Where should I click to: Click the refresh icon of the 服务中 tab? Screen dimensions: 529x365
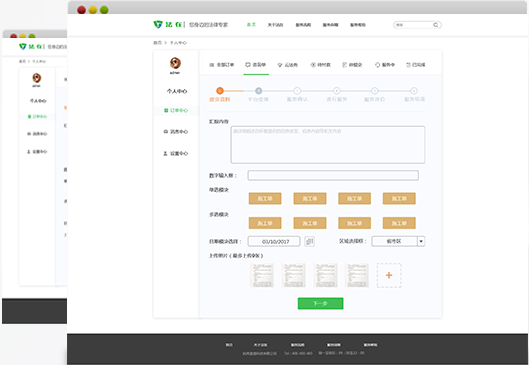(x=378, y=65)
